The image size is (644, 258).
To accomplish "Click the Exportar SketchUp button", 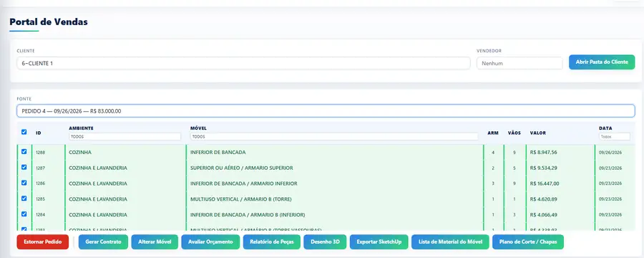I will pyautogui.click(x=379, y=242).
